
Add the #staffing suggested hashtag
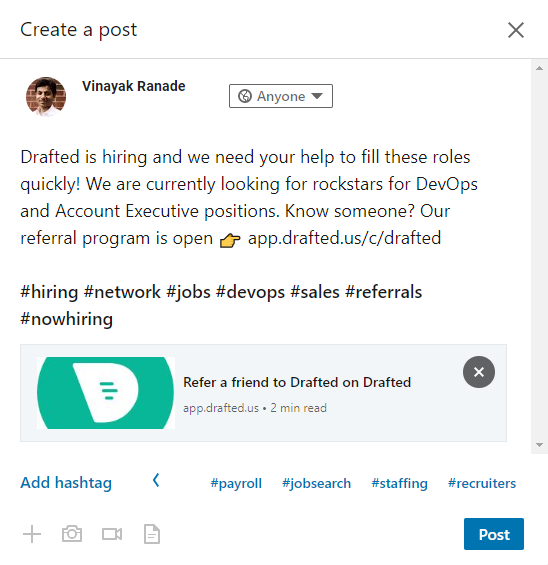(x=400, y=483)
